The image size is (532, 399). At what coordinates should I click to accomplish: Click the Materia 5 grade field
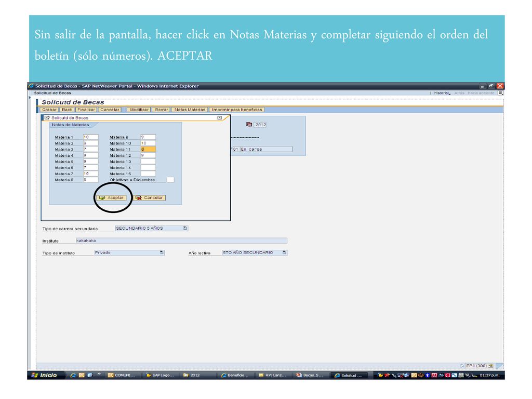(90, 162)
